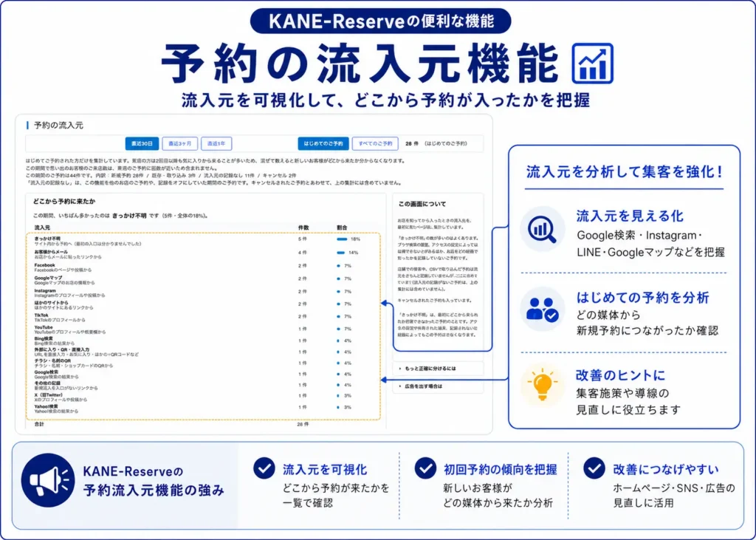Image resolution: width=756 pixels, height=540 pixels.
Task: Click the 流入元を分析して集客を強化! heading
Action: pyautogui.click(x=625, y=172)
